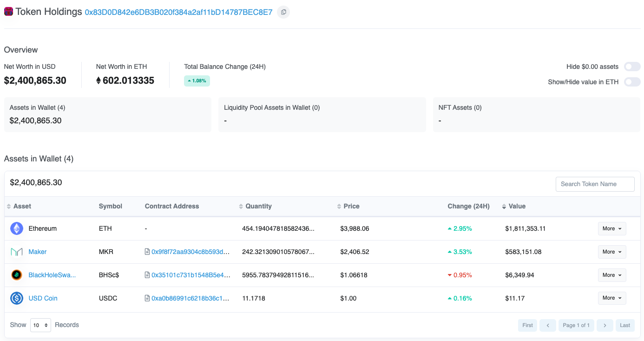This screenshot has width=644, height=341.
Task: Click the ETH diamond icon by net worth
Action: pos(99,80)
